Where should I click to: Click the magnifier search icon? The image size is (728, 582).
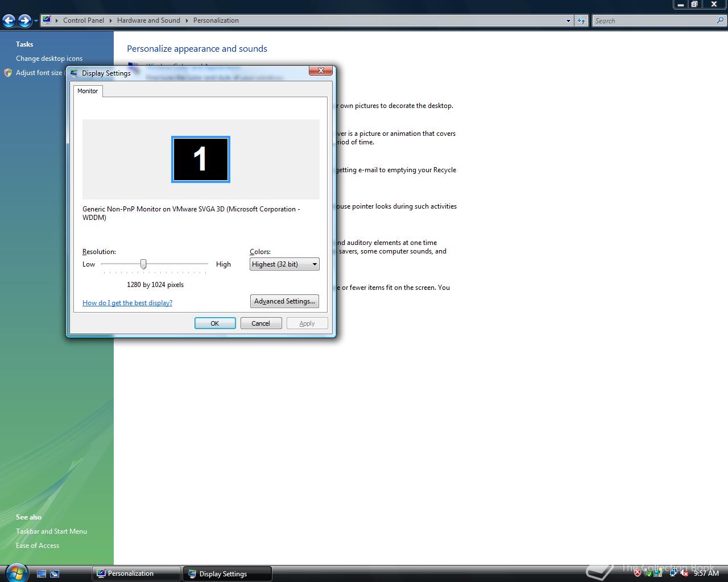pos(721,20)
